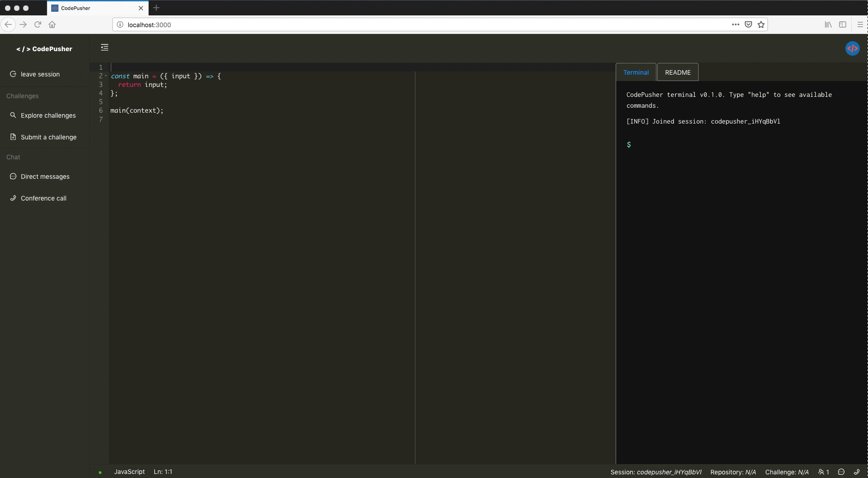The image size is (868, 478).
Task: Reload the page with refresh icon
Action: pyautogui.click(x=38, y=24)
